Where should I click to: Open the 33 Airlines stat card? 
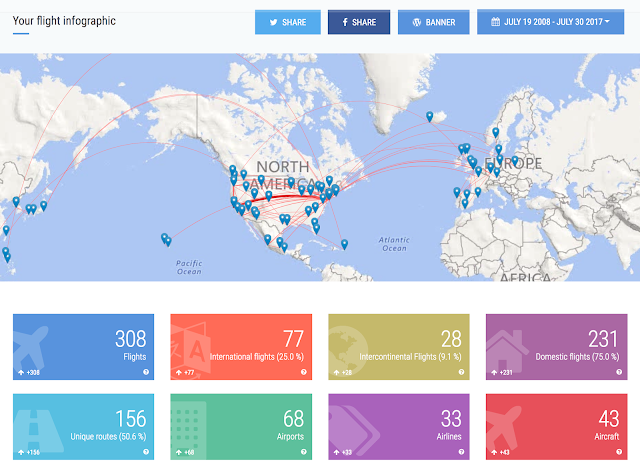click(399, 427)
